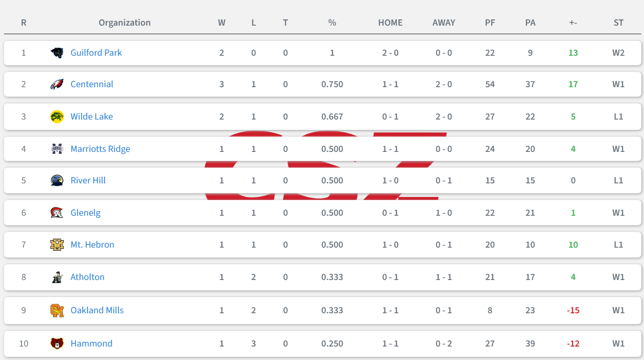
Task: Click the % column header
Action: point(332,22)
